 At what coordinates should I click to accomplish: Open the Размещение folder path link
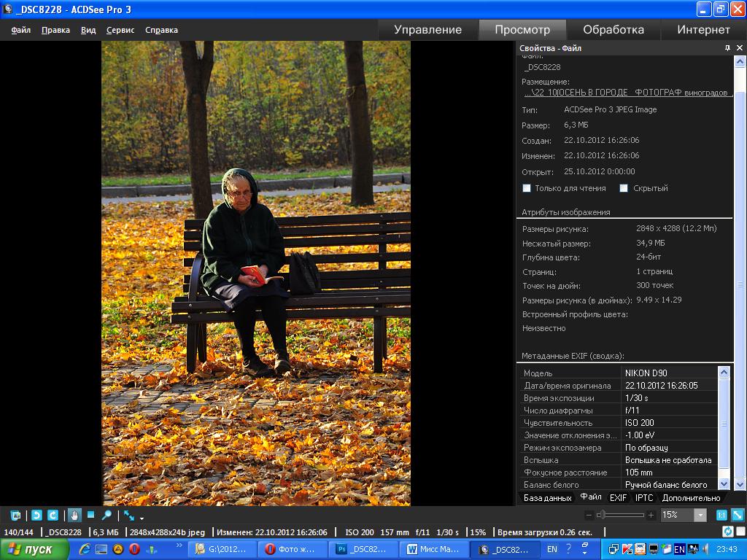(x=626, y=93)
